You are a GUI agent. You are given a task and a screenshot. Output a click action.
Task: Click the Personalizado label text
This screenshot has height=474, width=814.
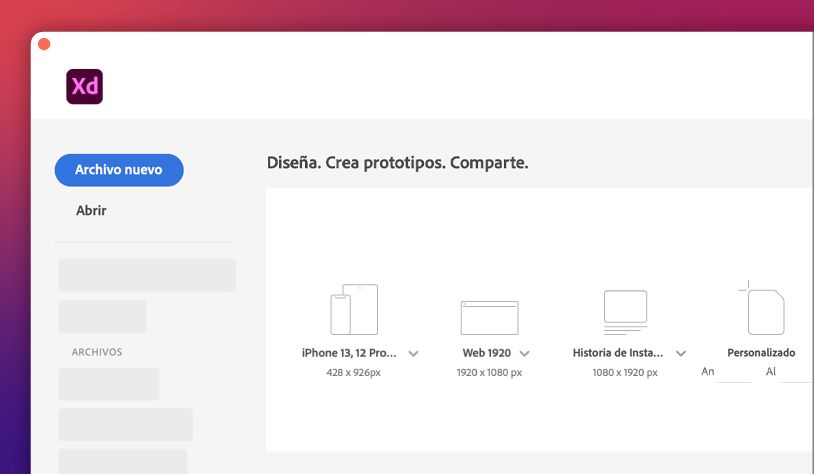761,353
